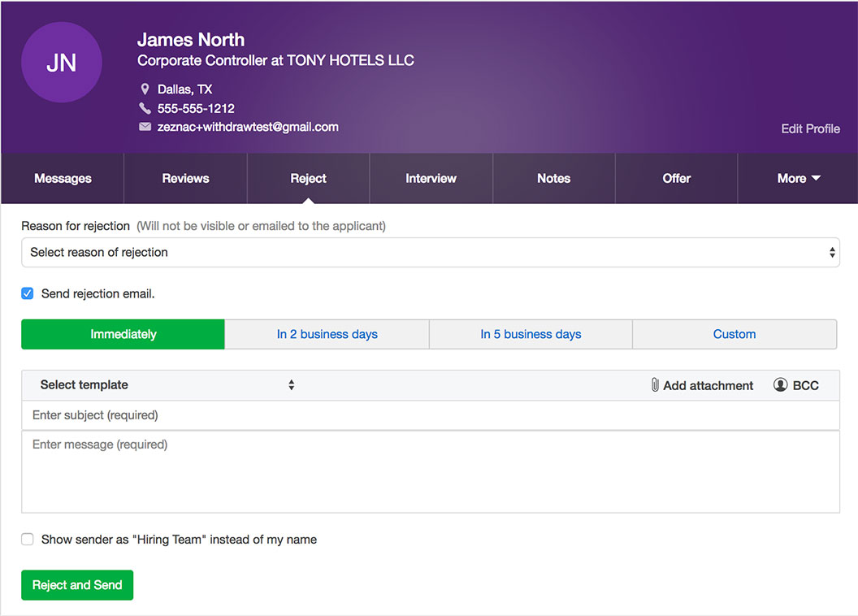The image size is (858, 616).
Task: Click the phone icon beside 555-555-1212
Action: [145, 108]
